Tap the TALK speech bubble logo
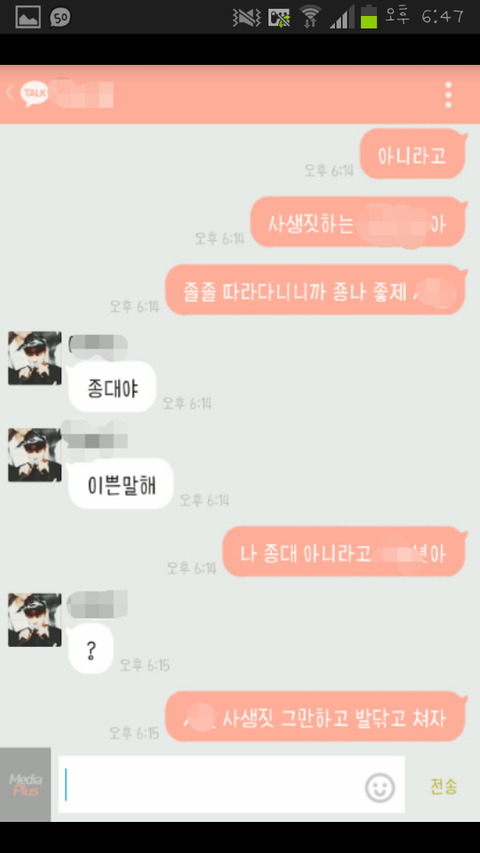Screen dimensions: 480x853 click(x=34, y=94)
